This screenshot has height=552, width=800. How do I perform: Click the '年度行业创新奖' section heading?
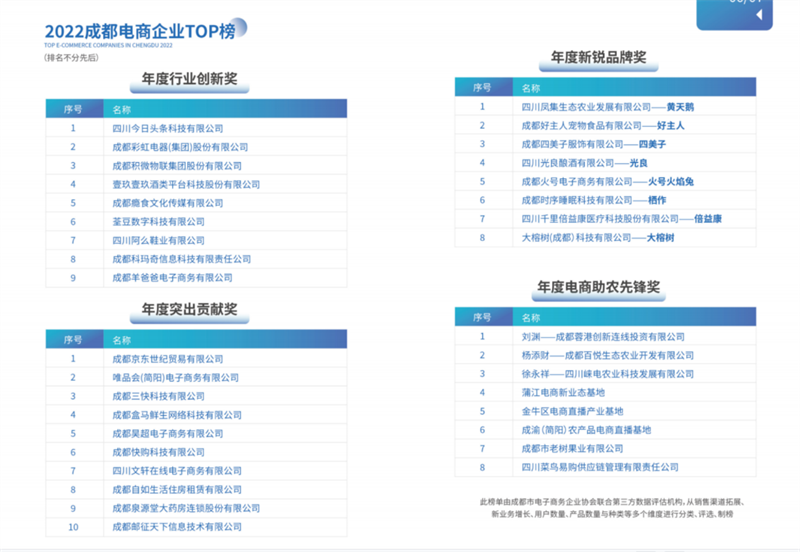tap(189, 79)
